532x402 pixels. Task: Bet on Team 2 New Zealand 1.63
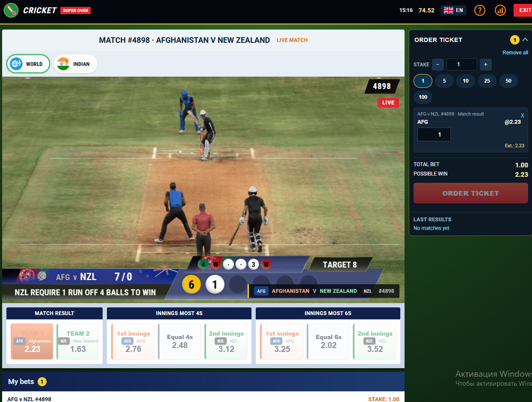pos(77,342)
